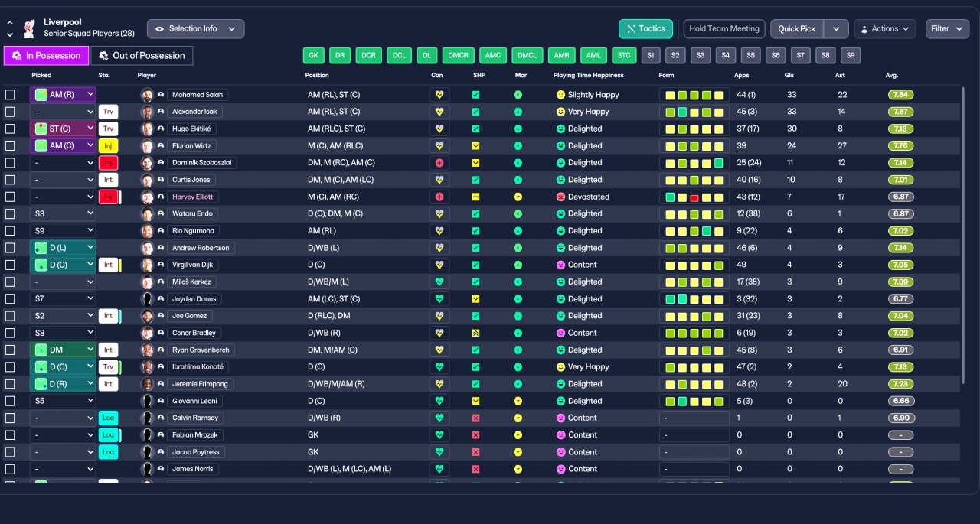The image size is (980, 524).
Task: Sort by the Playing Time Happiness column
Action: tap(588, 76)
